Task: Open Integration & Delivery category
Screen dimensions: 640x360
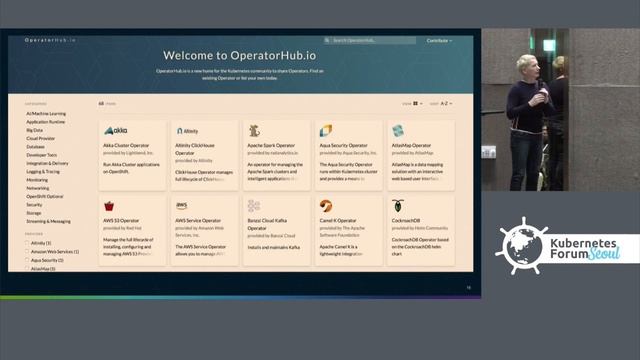Action: point(47,163)
